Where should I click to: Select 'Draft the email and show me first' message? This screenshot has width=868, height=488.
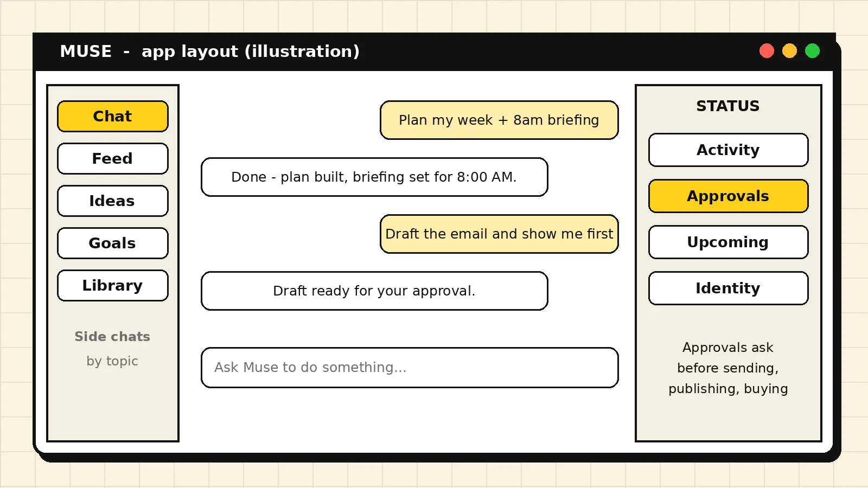[499, 234]
